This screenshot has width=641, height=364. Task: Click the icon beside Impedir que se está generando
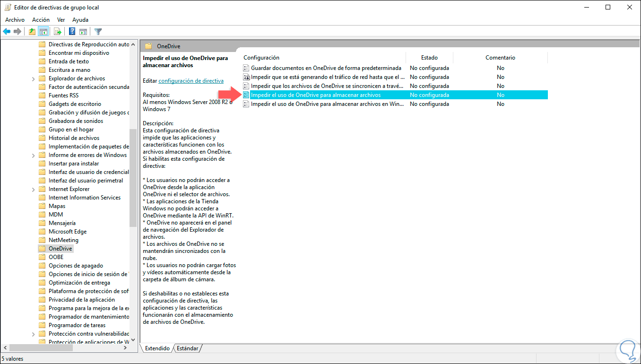click(246, 77)
